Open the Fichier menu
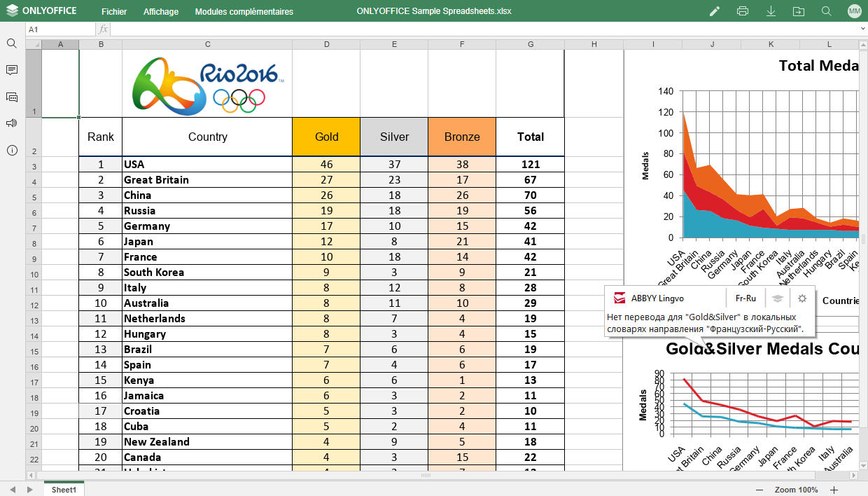Viewport: 868px width, 496px height. [114, 11]
